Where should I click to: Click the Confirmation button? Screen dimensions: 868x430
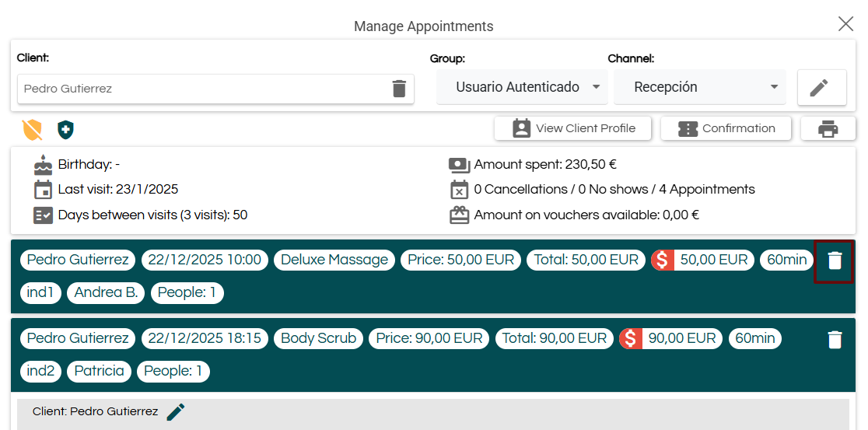[x=726, y=129]
